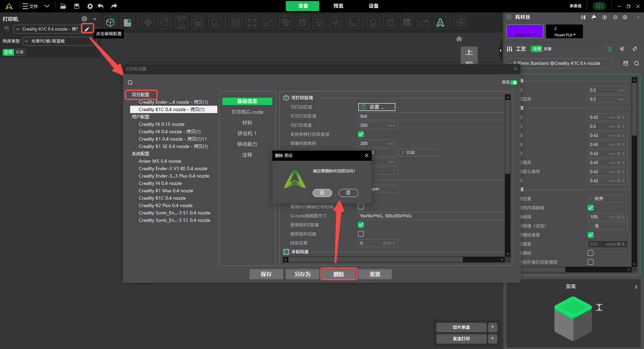Screen dimensions: 644x349
Task: Click the 设置 printable area button
Action: (377, 107)
